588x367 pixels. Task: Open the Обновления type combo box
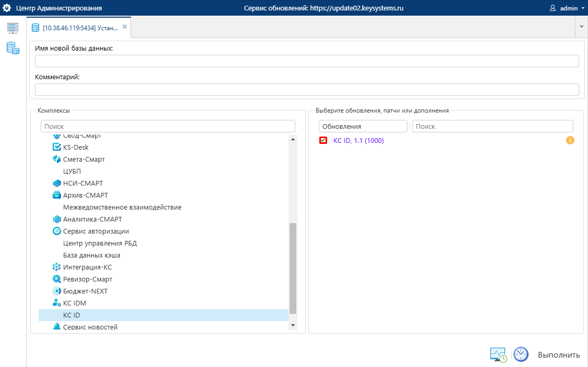[x=363, y=126]
